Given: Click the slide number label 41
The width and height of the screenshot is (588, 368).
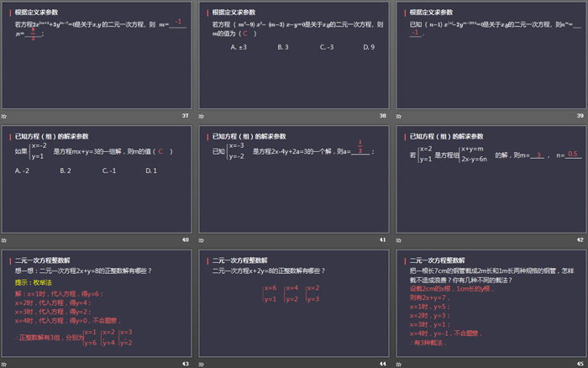Looking at the screenshot, I should point(382,239).
